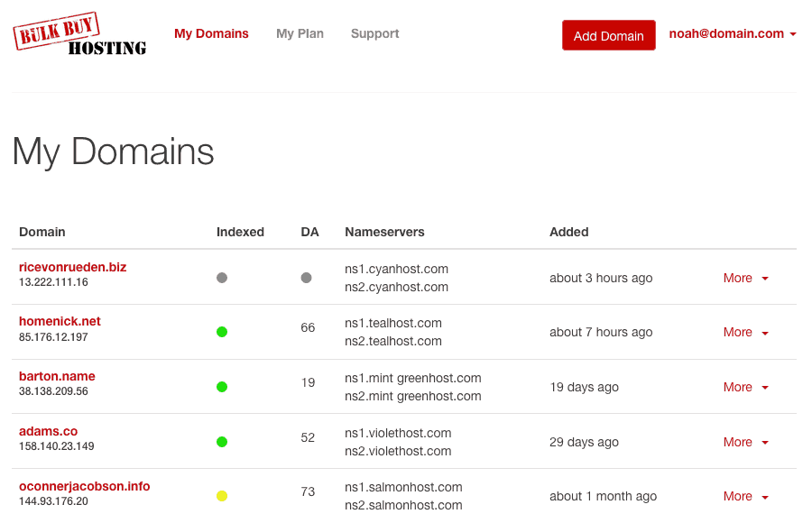Open the noah@domain.com account dropdown
This screenshot has height=523, width=812.
point(733,33)
